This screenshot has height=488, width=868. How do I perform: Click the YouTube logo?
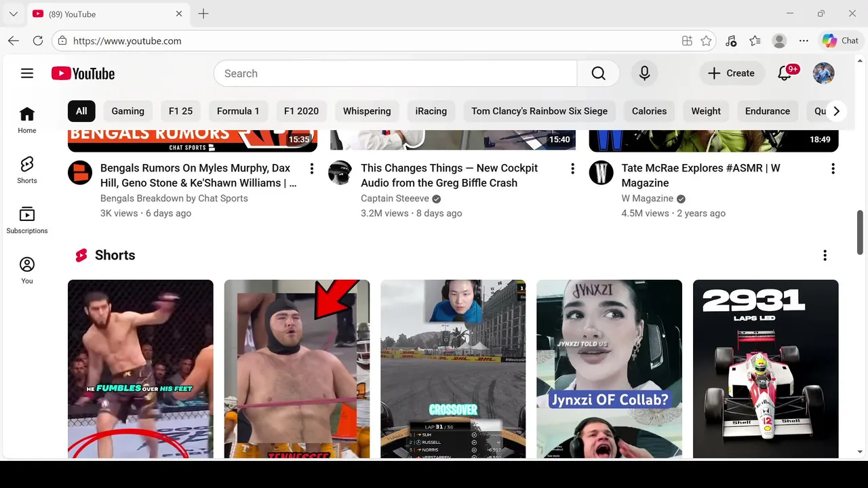83,73
